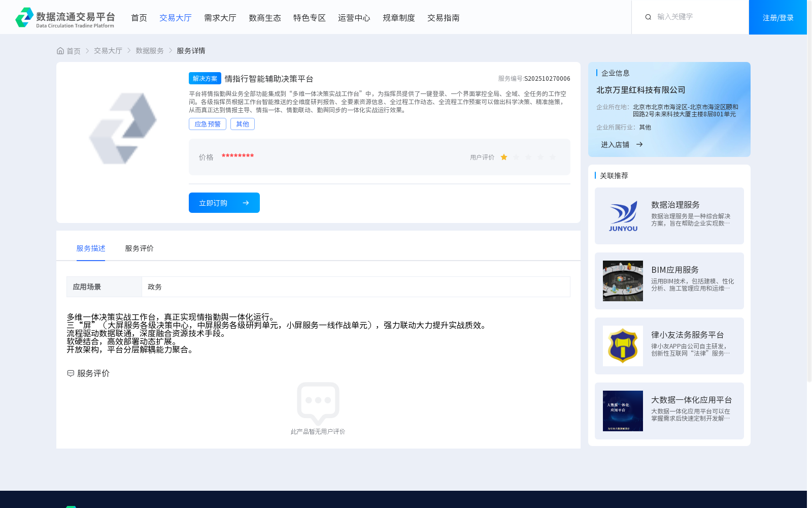812x508 pixels.
Task: Go to 首页 in the top navigation
Action: [x=139, y=18]
